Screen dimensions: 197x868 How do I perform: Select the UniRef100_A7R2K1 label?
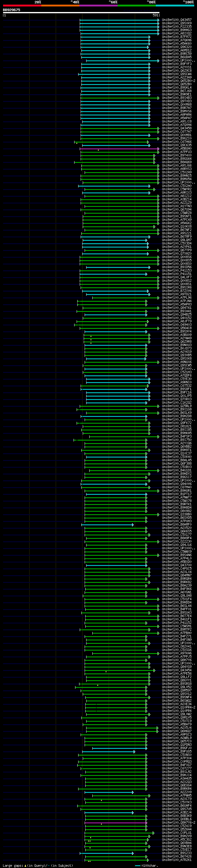pos(177,860)
